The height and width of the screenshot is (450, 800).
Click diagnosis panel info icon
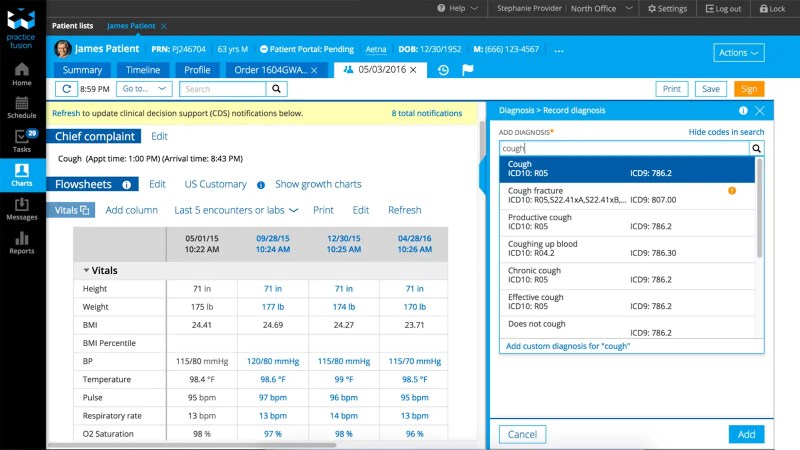pos(743,110)
